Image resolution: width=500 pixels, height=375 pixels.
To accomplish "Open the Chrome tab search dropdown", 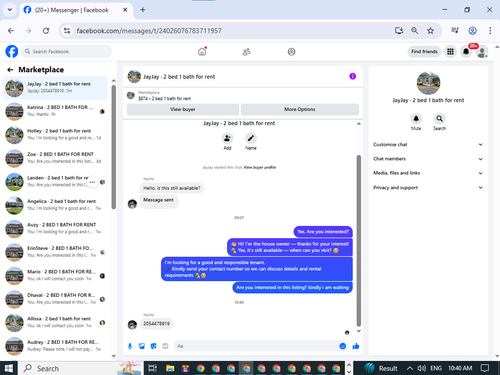I will [x=10, y=10].
